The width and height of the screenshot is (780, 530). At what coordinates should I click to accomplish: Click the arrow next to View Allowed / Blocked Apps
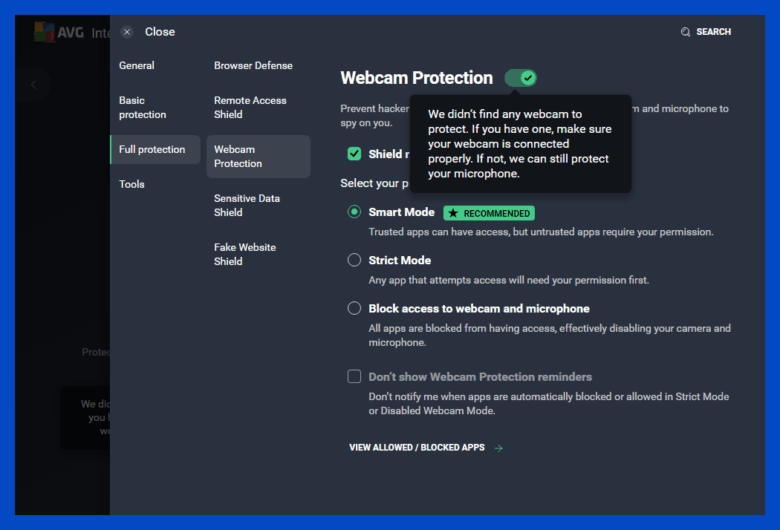point(498,448)
